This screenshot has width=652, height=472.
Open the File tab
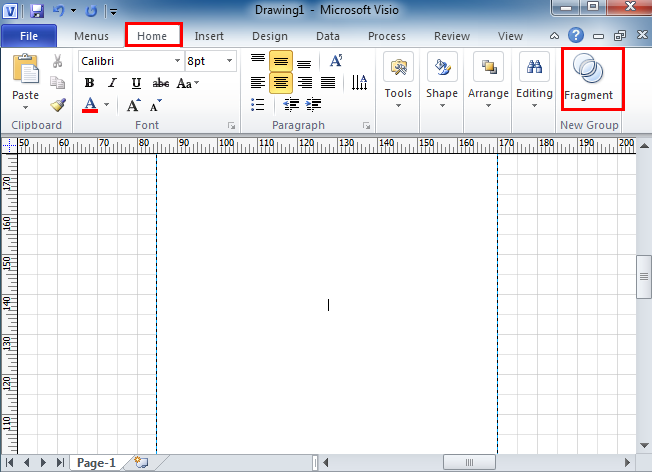(29, 36)
